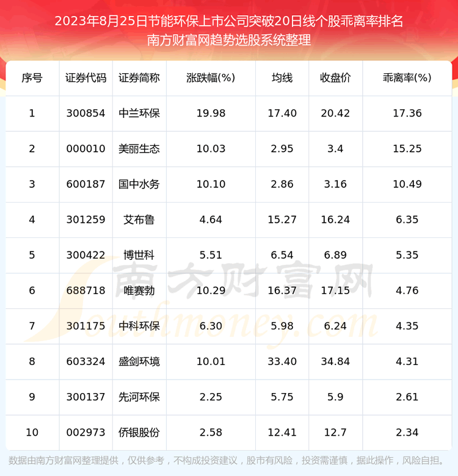This screenshot has width=458, height=476.
Task: Click stock name 艾布鲁
Action: (x=139, y=219)
